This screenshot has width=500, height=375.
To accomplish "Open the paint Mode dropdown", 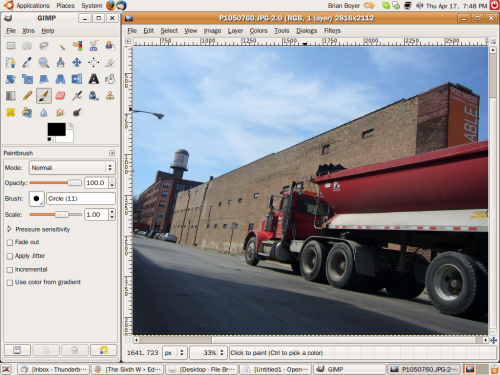I will click(72, 167).
